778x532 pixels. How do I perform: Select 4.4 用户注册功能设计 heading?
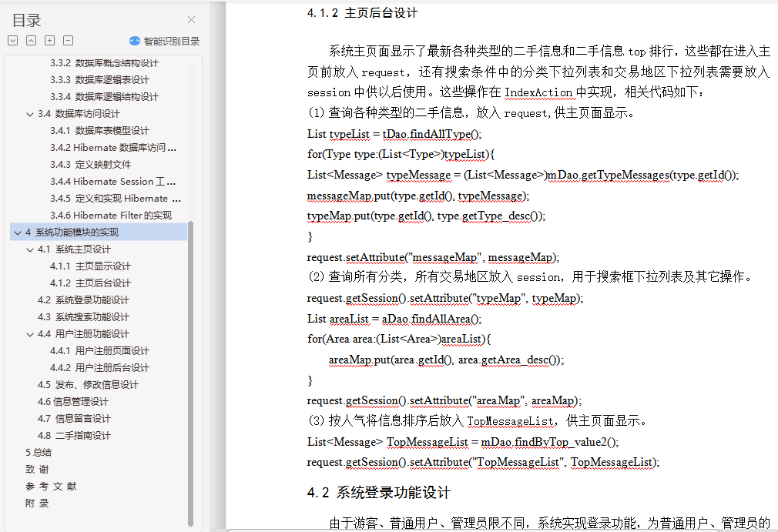click(83, 334)
